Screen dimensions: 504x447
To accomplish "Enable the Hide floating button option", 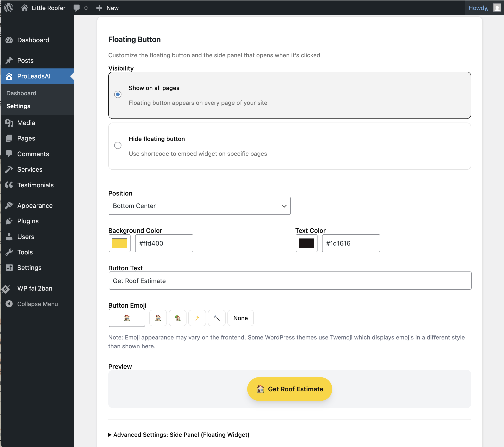I will 118,145.
